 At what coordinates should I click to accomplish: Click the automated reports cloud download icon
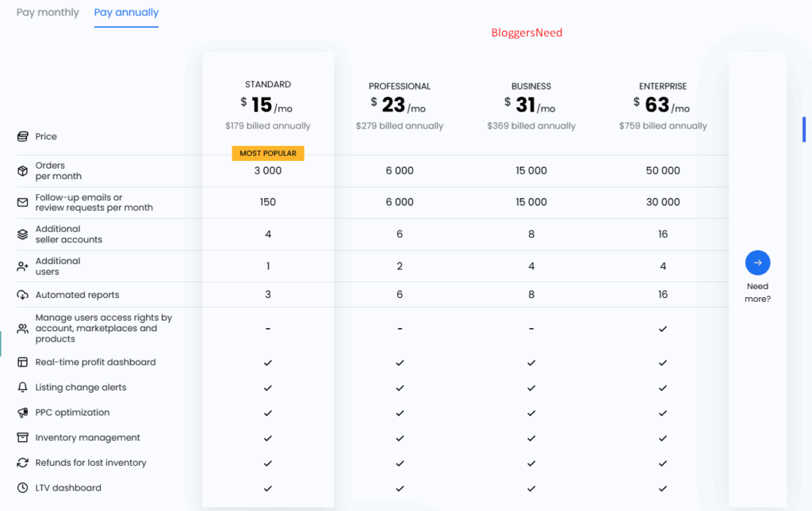click(22, 295)
